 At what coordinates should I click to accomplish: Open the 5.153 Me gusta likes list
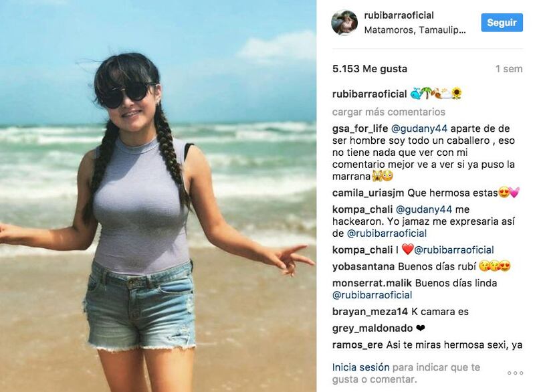[x=370, y=69]
